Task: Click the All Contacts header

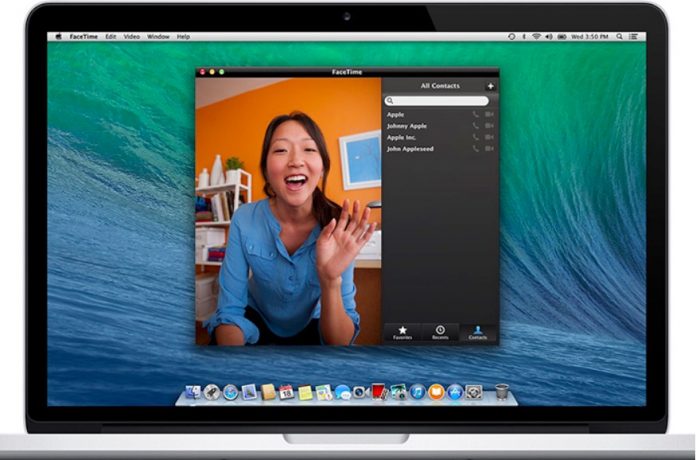Action: (440, 86)
